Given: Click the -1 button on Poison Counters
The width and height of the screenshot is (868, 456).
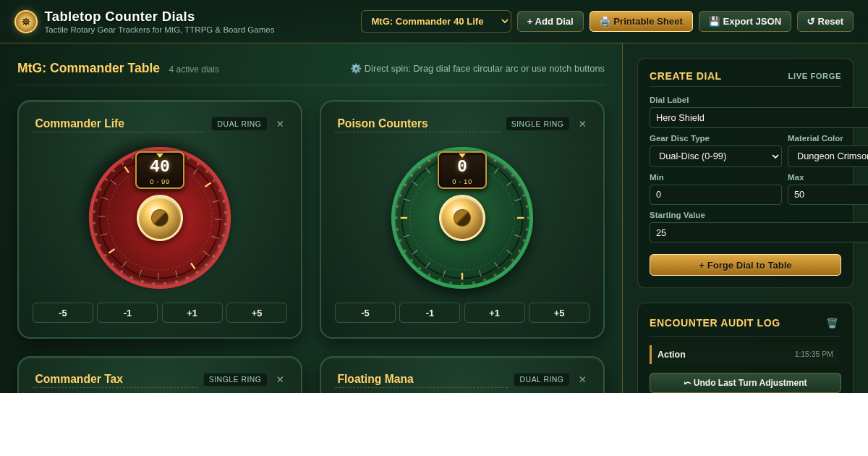Looking at the screenshot, I should click(430, 313).
